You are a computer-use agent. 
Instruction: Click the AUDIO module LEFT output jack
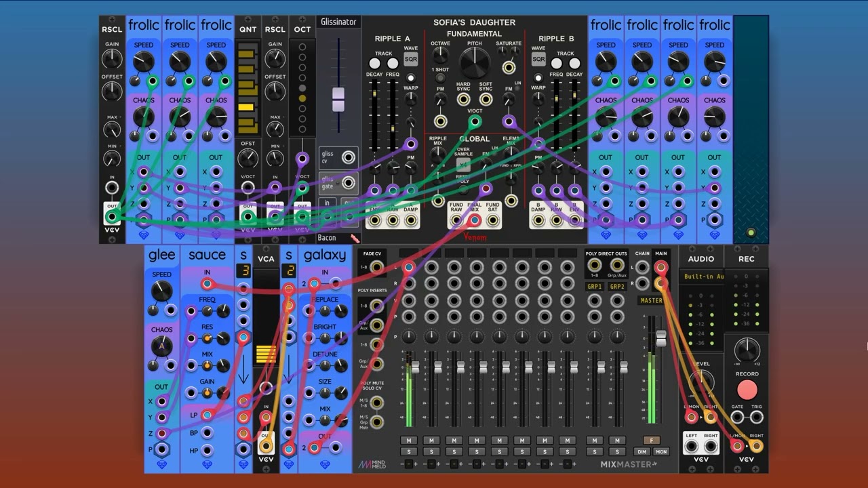tap(692, 446)
